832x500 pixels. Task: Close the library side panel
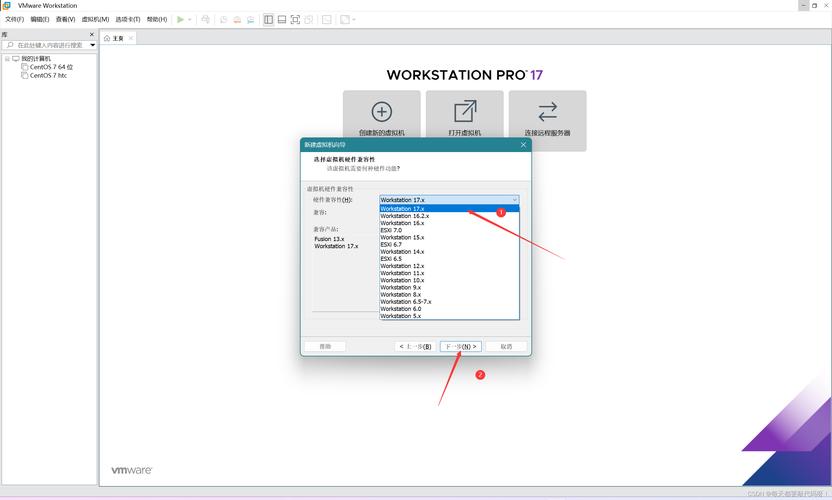point(92,35)
